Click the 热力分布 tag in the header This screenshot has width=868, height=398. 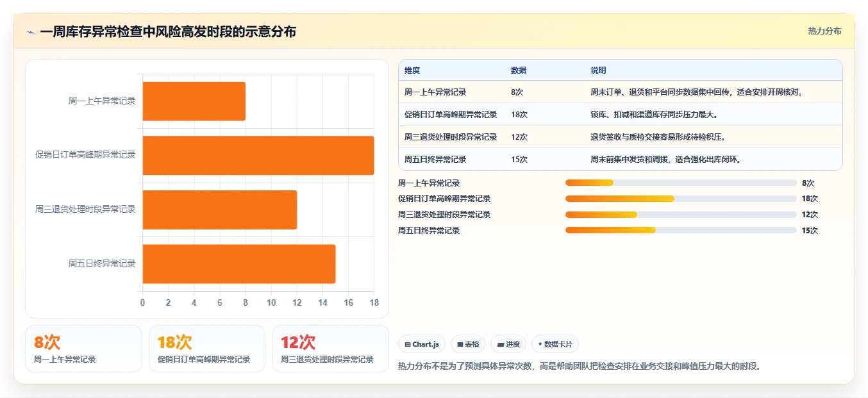824,31
